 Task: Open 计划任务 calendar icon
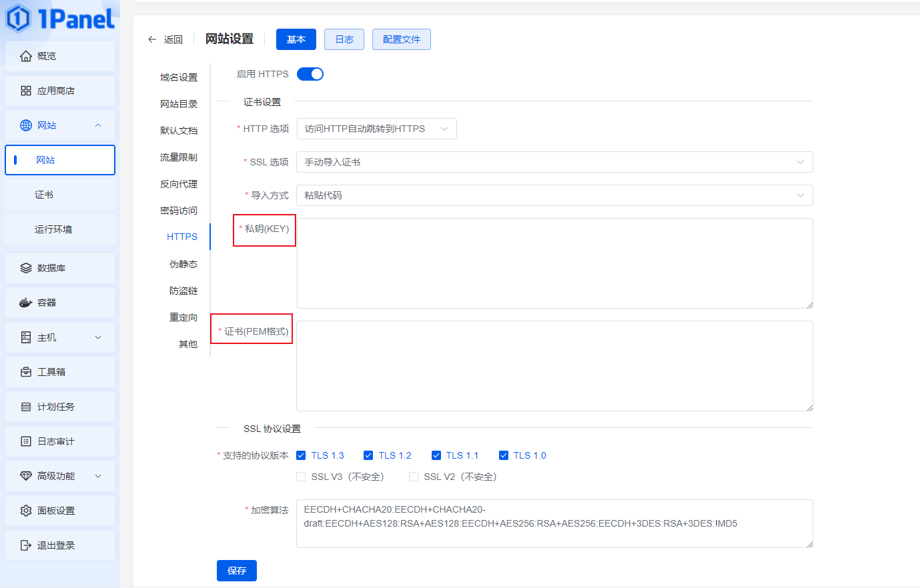coord(26,407)
